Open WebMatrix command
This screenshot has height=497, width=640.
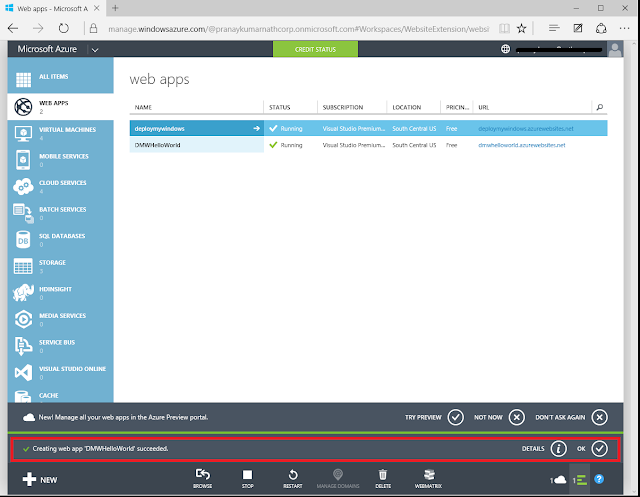[428, 478]
